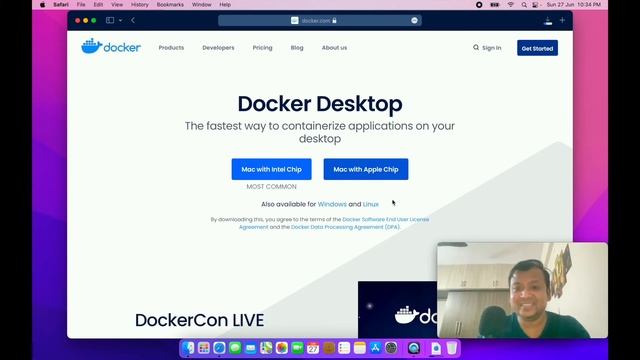Click the page menu icon in address bar
This screenshot has height=360, width=640.
click(414, 20)
